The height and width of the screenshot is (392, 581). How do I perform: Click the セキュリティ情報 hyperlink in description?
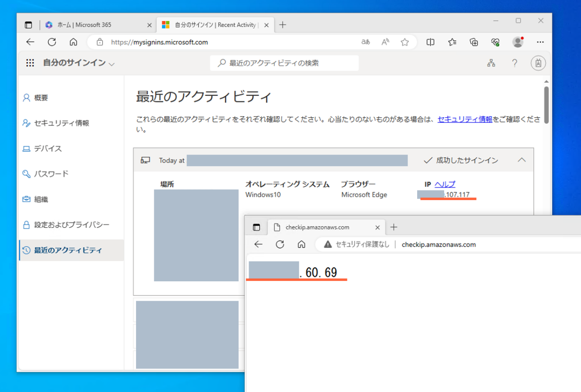click(465, 119)
